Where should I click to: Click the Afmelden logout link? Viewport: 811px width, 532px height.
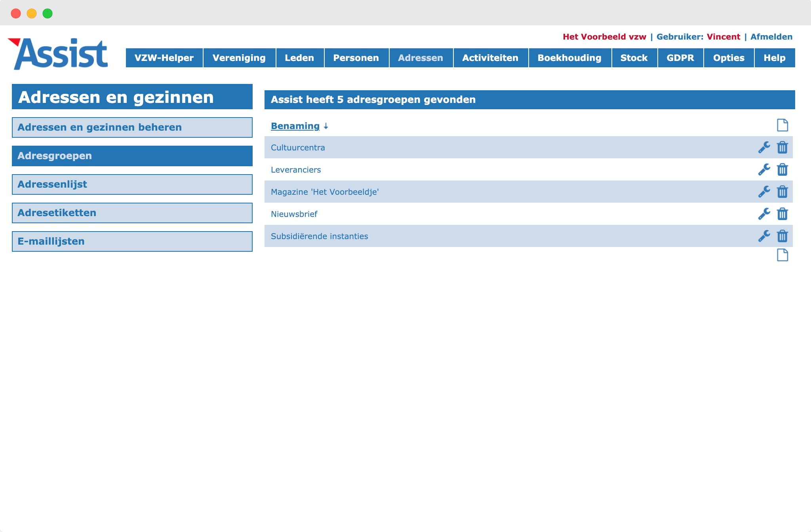771,37
